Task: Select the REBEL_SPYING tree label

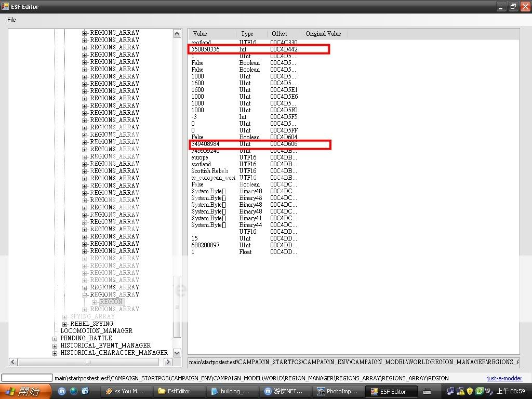Action: click(x=91, y=324)
